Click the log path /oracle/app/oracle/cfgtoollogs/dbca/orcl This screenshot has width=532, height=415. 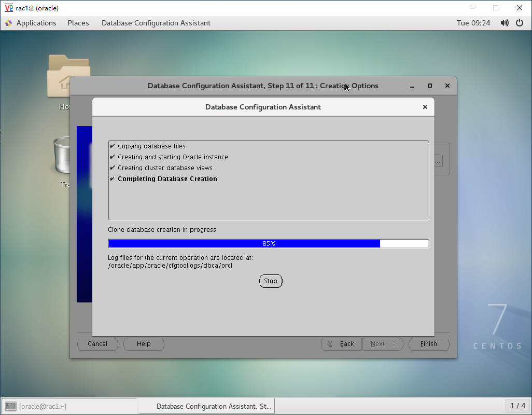click(x=170, y=266)
